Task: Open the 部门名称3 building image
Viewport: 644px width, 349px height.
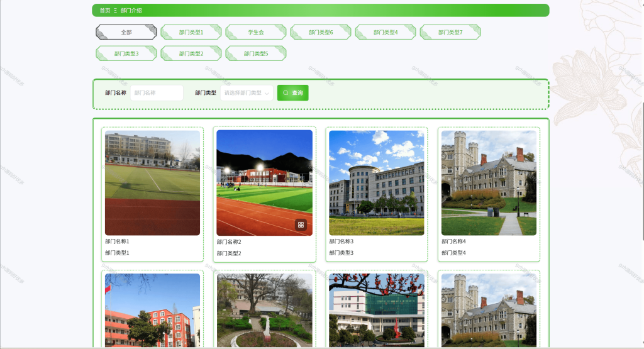Action: pyautogui.click(x=377, y=183)
